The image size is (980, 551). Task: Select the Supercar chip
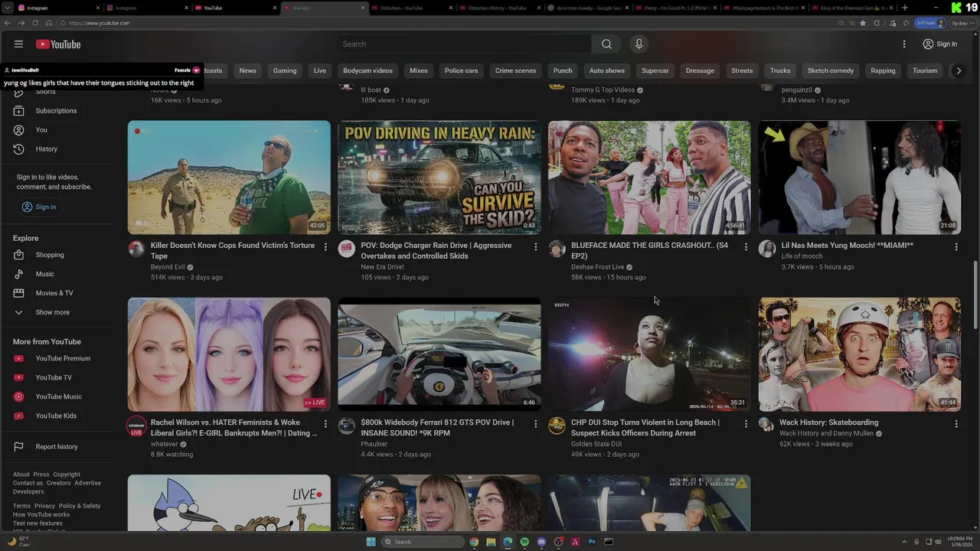(x=655, y=70)
